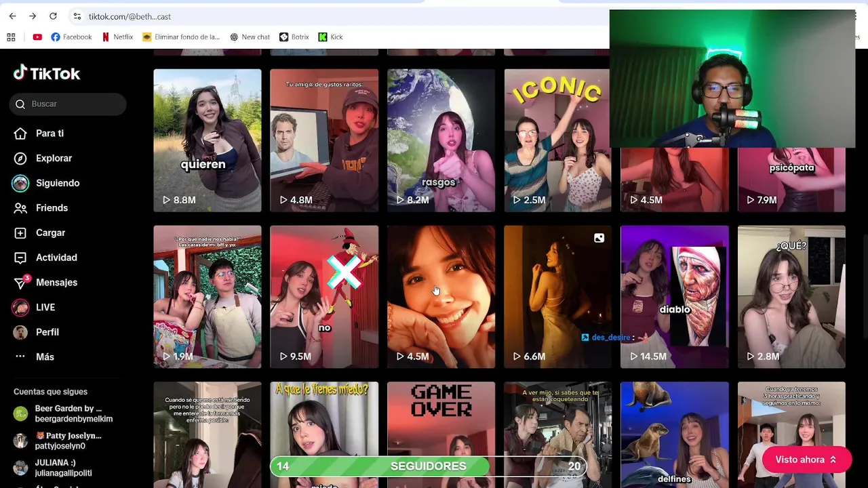868x488 pixels.
Task: Open the video with 1.9M views
Action: [208, 297]
